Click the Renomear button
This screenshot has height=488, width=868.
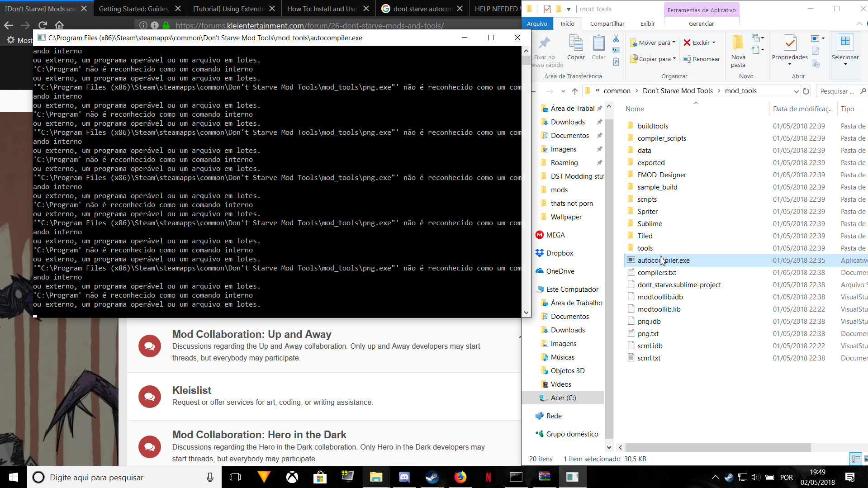pos(702,59)
